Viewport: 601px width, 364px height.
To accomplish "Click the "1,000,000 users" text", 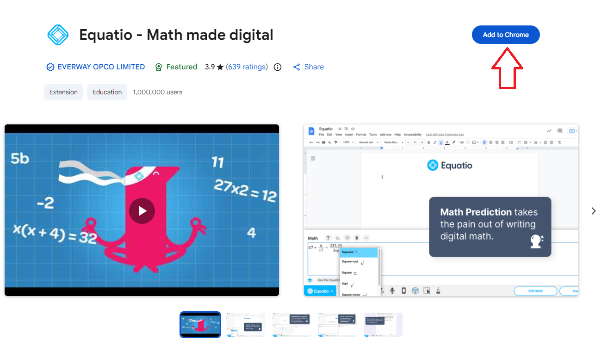I will pos(157,92).
